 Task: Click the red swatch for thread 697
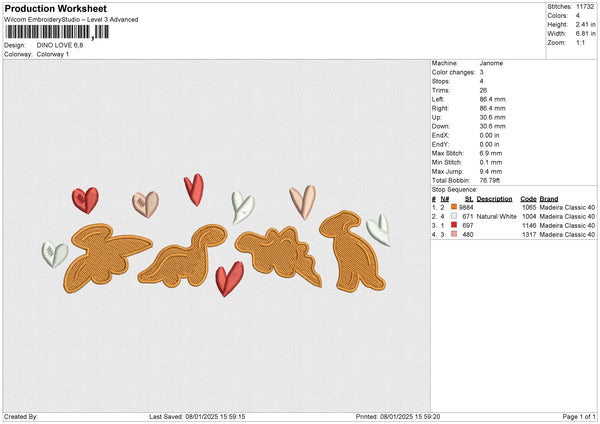click(x=454, y=225)
